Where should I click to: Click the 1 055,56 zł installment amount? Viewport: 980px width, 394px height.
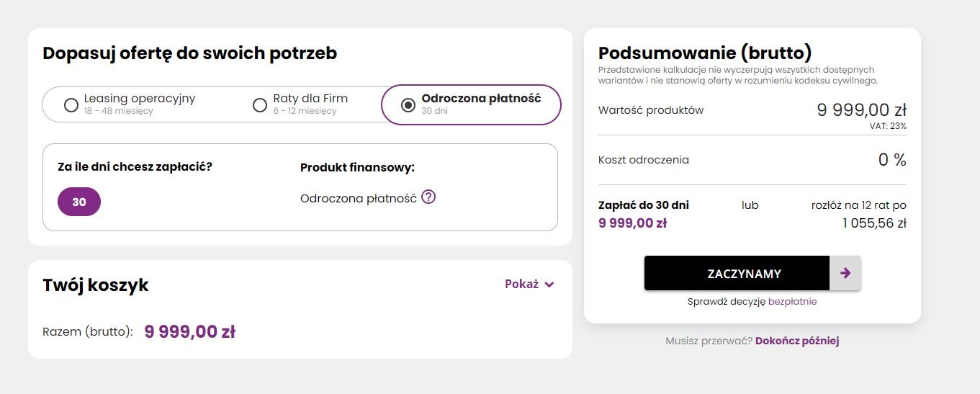[874, 223]
